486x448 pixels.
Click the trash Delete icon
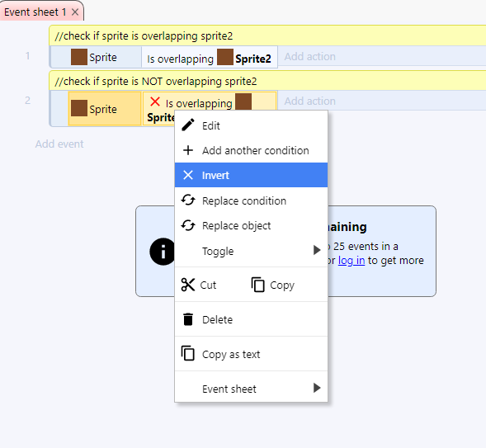pos(188,319)
